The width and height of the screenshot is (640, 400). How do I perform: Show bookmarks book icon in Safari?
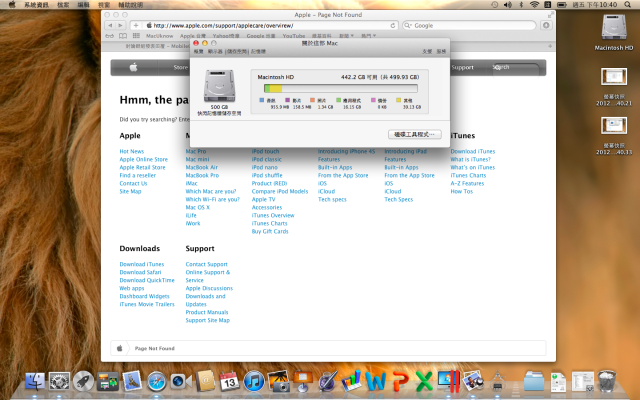(123, 36)
